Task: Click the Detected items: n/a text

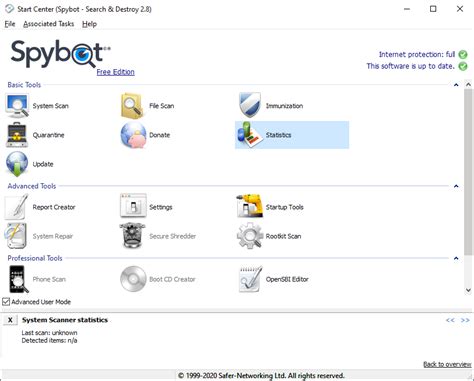Action: [49, 341]
